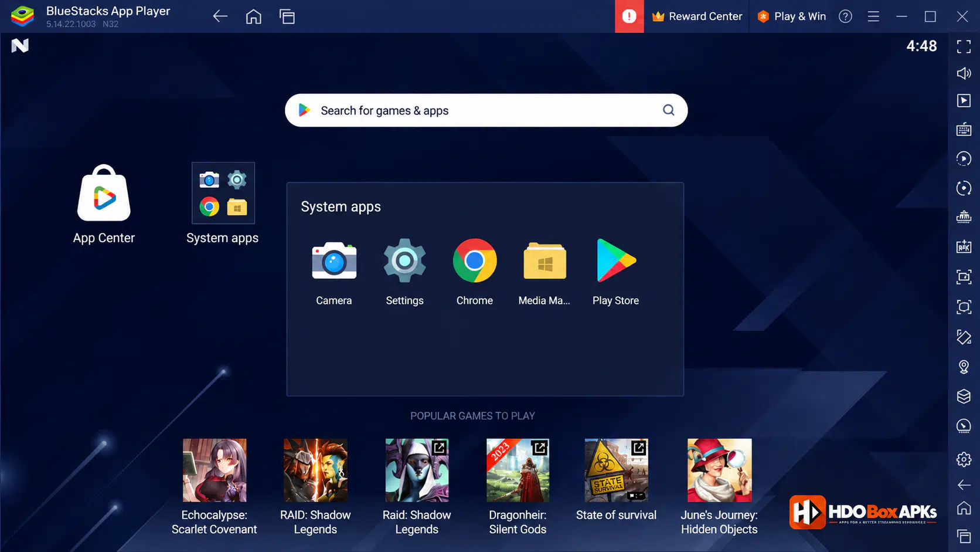This screenshot has width=980, height=552.
Task: Open Echocalypse: Scarlet Covenant game
Action: tap(215, 470)
